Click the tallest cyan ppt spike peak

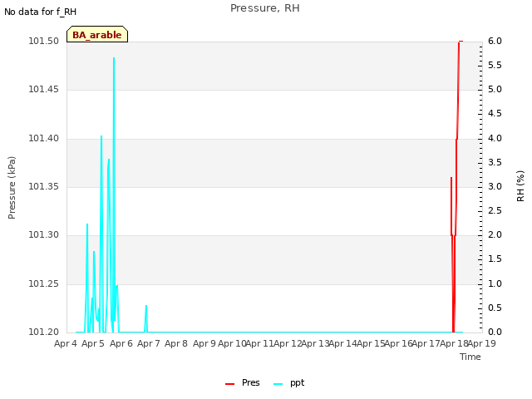pos(114,58)
